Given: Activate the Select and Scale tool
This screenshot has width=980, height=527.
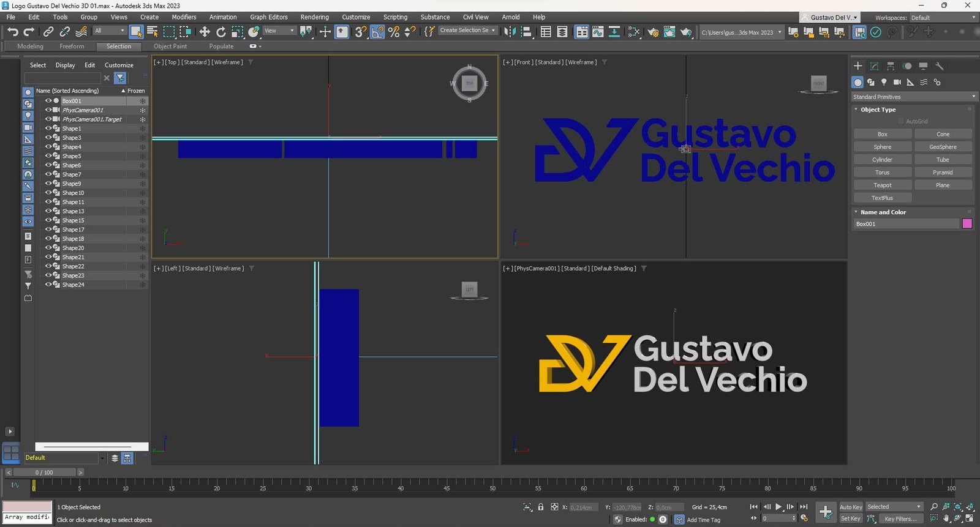Looking at the screenshot, I should (x=237, y=32).
